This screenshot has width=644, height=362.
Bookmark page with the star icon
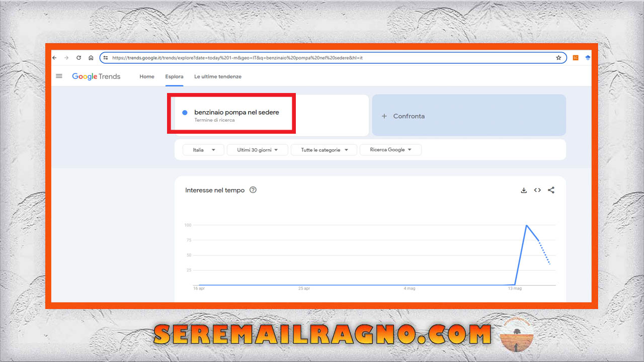click(x=558, y=58)
